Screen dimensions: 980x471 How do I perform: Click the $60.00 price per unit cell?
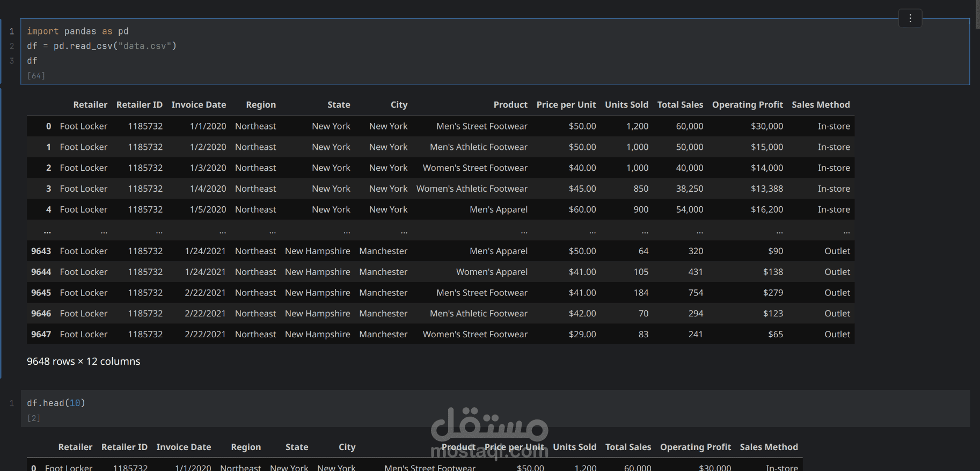tap(582, 210)
